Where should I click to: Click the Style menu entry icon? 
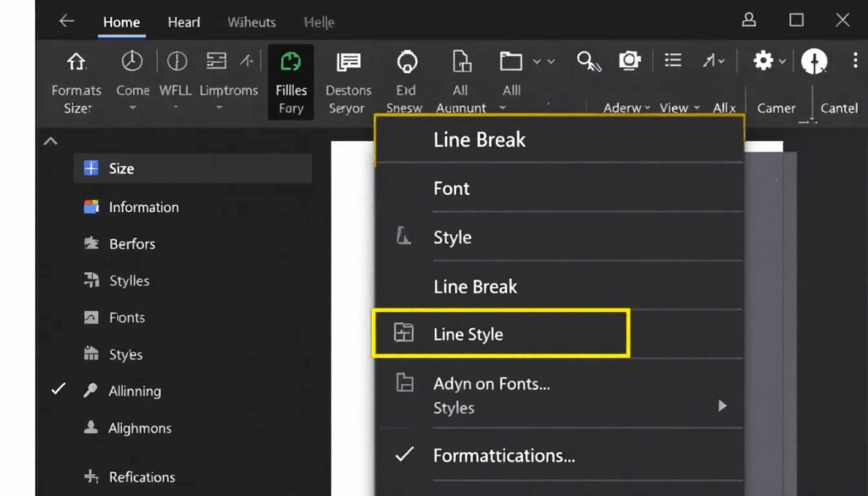click(x=403, y=236)
